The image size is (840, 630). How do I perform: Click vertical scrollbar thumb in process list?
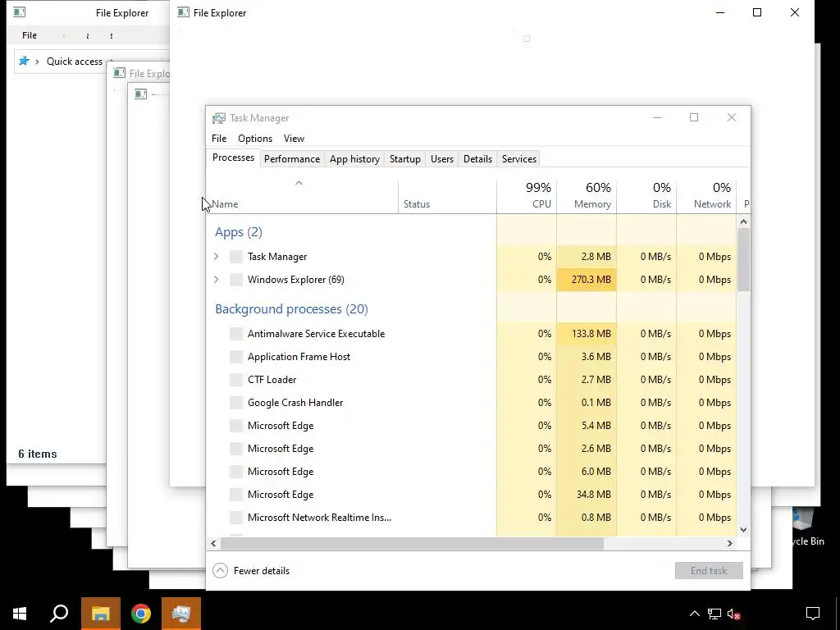coord(743,260)
